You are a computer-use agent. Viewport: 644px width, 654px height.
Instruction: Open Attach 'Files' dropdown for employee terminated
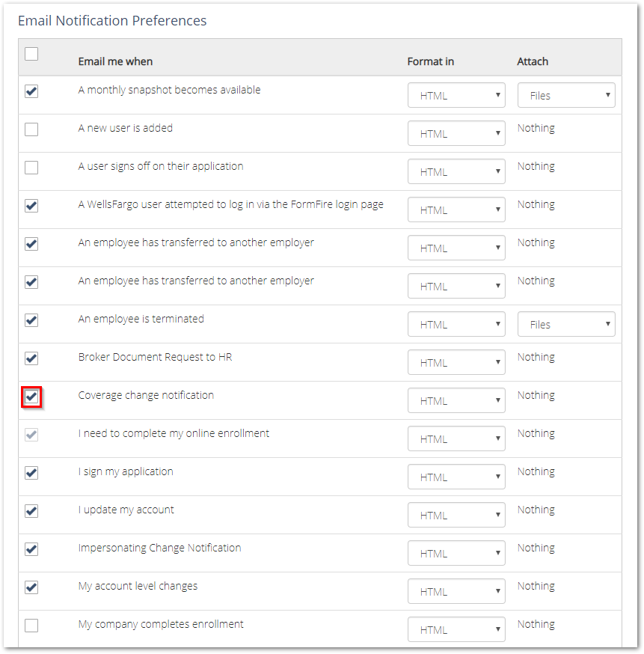(566, 324)
